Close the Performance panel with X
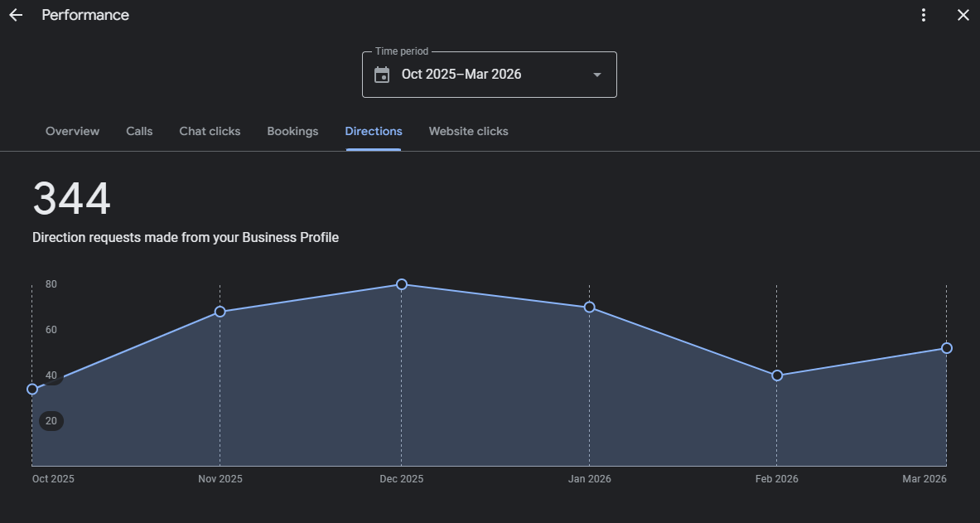This screenshot has height=523, width=980. click(963, 16)
